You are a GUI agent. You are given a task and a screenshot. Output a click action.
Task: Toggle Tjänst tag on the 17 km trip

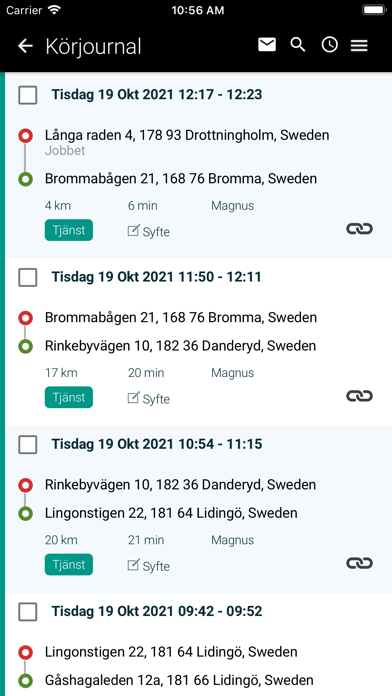pos(69,397)
